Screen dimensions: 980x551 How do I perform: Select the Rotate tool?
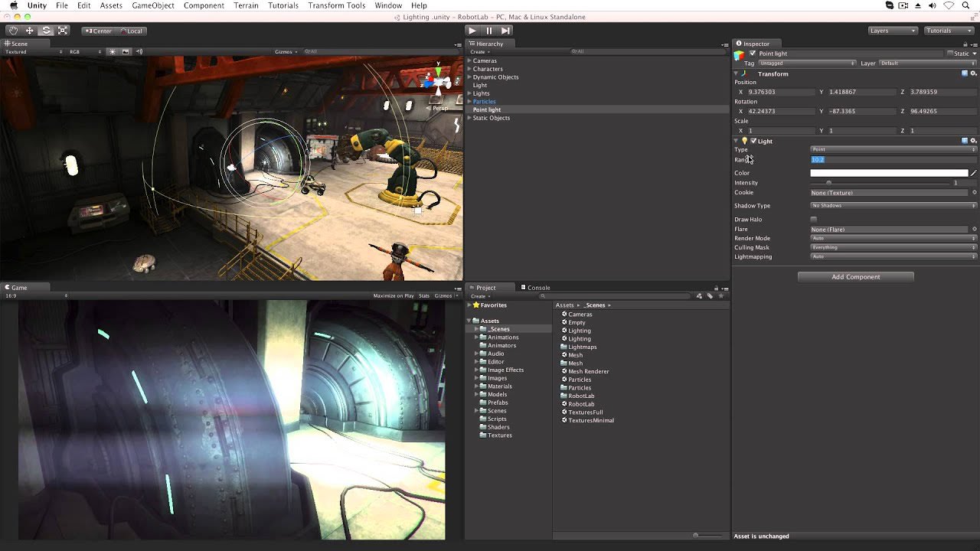coord(46,31)
